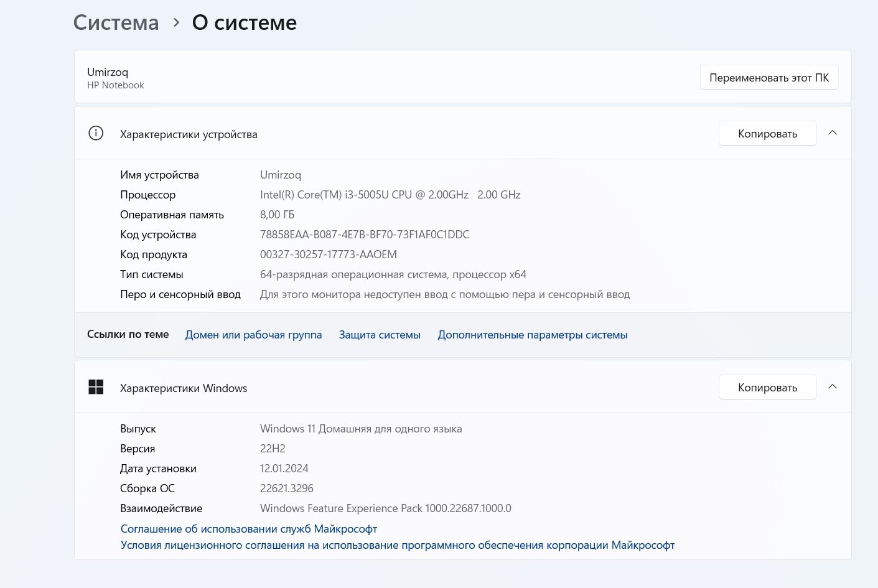Select the OS build 22621.3296

pos(287,488)
